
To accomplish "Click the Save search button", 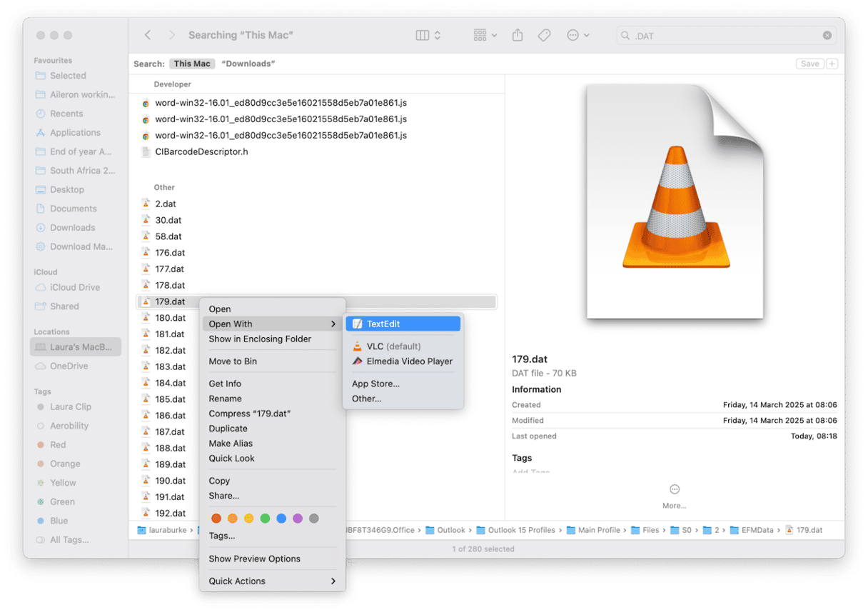I will [x=809, y=64].
